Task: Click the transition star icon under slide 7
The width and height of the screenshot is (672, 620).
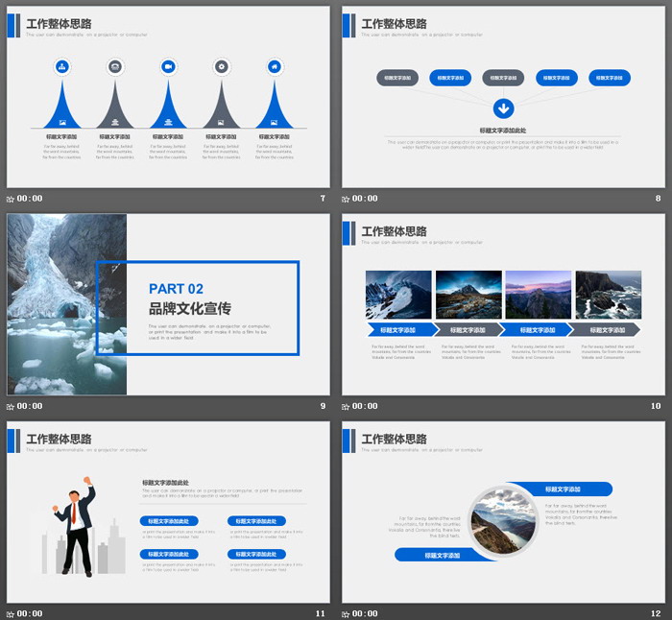Action: (x=11, y=199)
